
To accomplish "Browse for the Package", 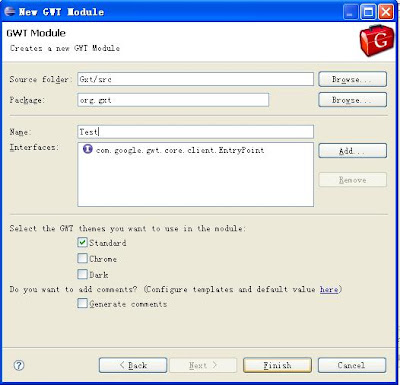I will (353, 100).
